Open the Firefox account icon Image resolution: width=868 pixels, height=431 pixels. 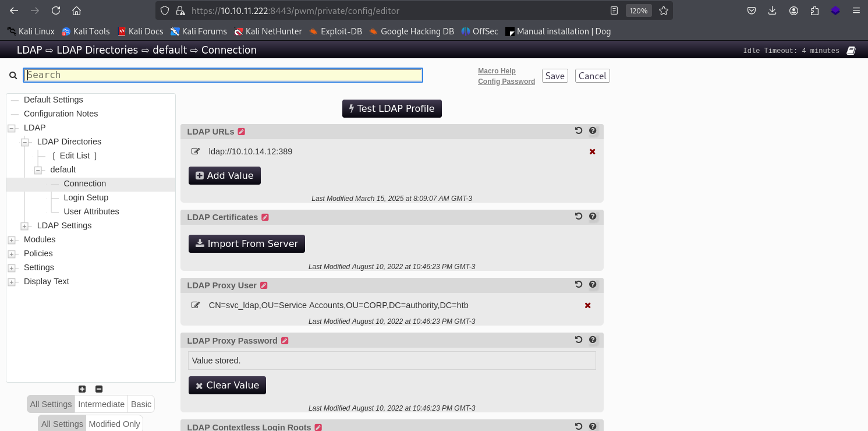793,10
